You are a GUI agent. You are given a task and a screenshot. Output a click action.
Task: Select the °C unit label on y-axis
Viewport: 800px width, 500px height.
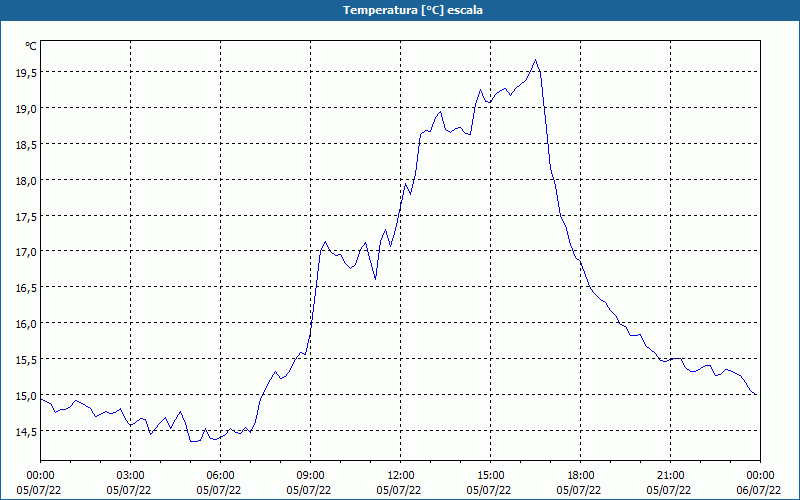point(31,46)
